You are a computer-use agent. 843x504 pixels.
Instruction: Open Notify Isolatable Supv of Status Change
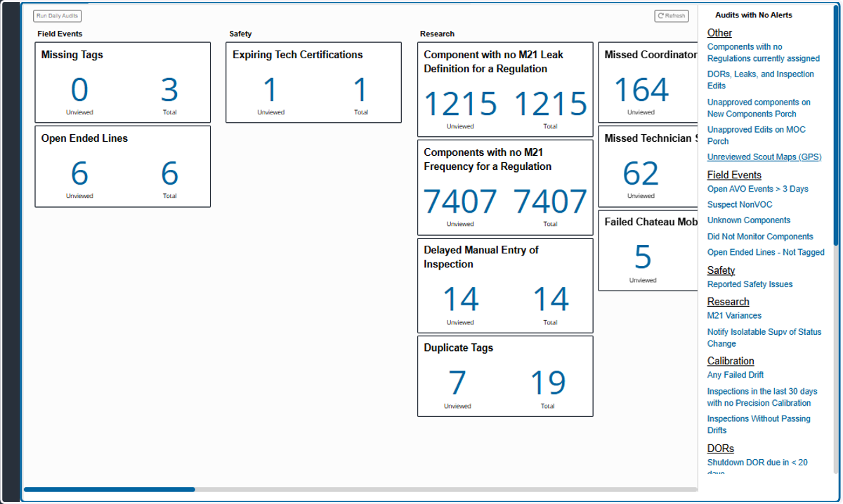764,338
